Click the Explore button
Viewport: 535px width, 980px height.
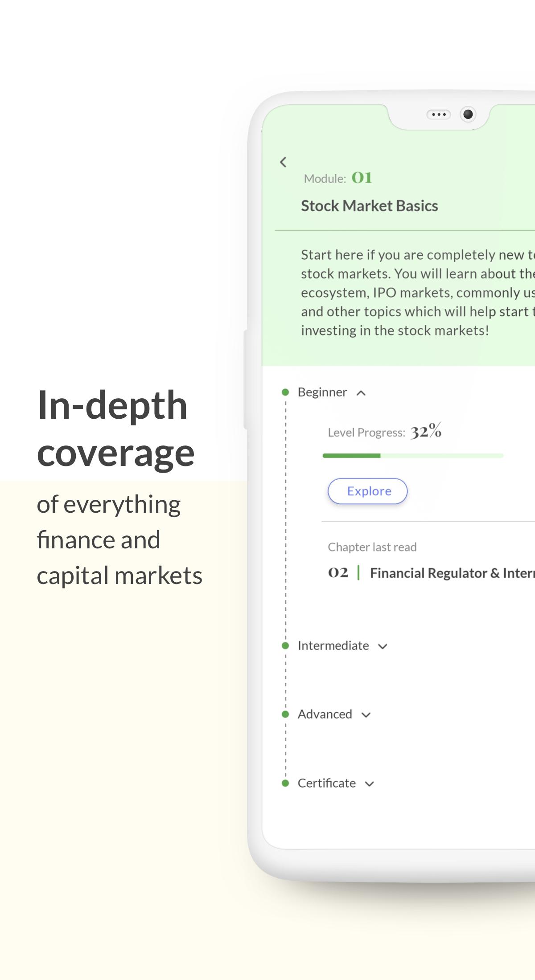click(x=368, y=491)
